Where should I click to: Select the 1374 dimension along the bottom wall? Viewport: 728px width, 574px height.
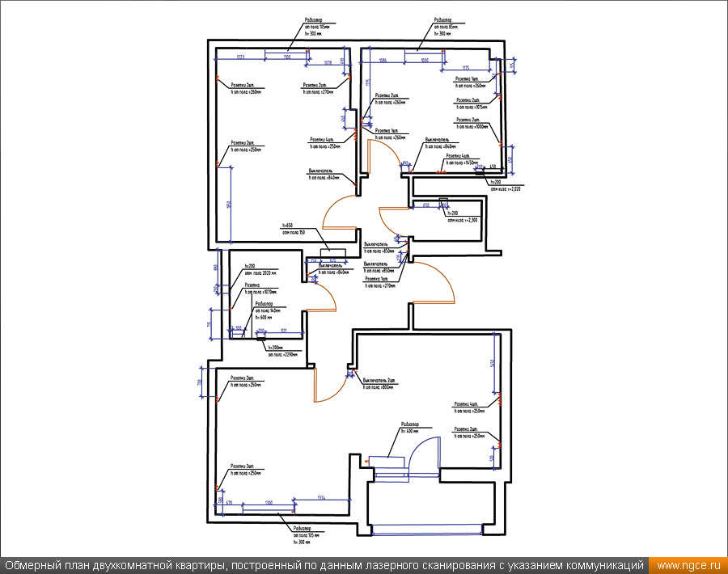(321, 497)
